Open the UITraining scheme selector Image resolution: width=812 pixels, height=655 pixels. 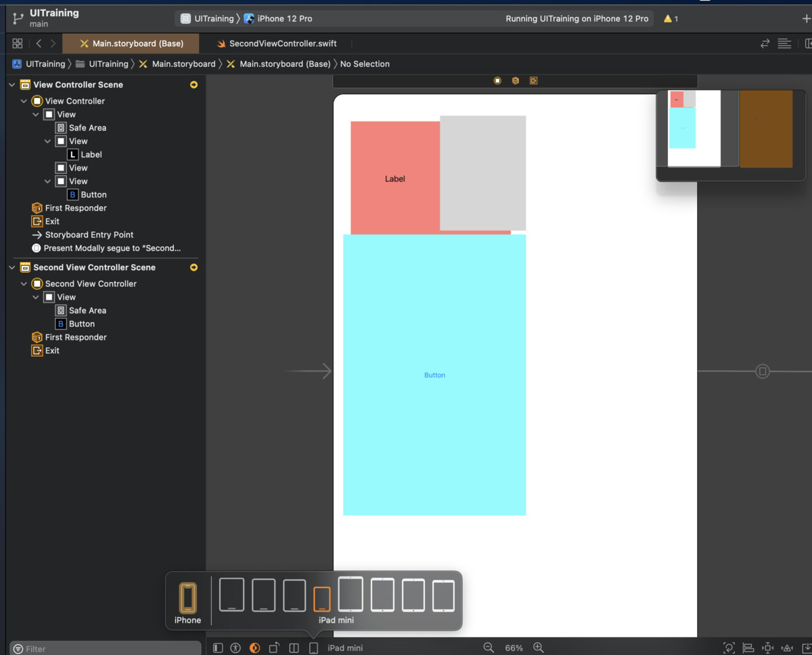(206, 19)
